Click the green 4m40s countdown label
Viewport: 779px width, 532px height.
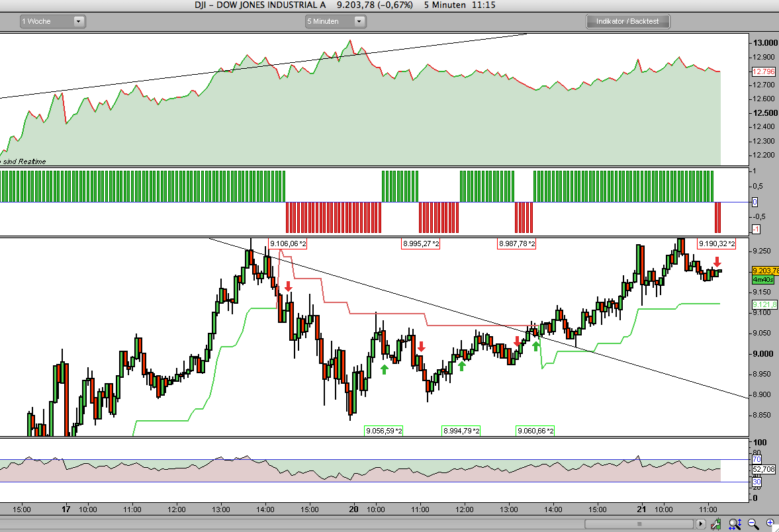(762, 280)
